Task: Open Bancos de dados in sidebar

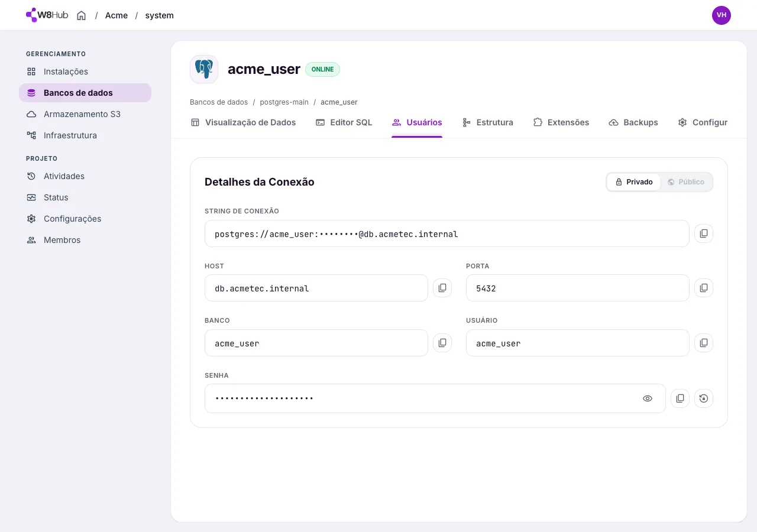Action: [x=85, y=93]
